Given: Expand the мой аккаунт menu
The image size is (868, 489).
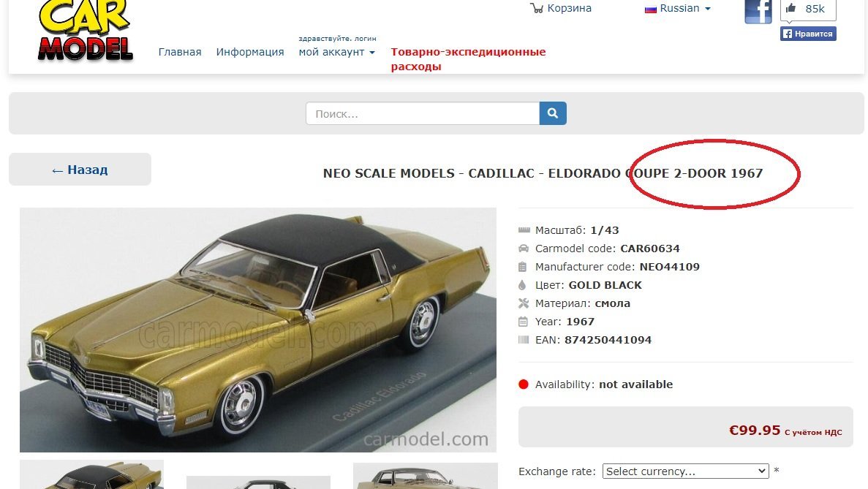Looking at the screenshot, I should pyautogui.click(x=337, y=52).
